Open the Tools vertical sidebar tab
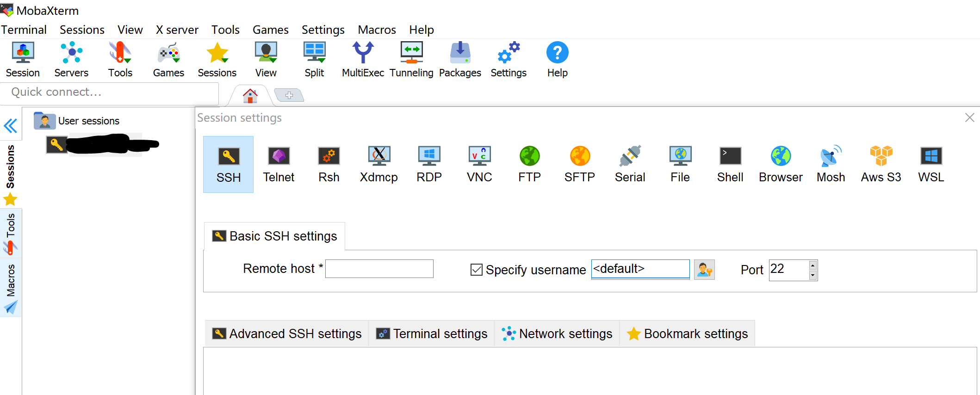This screenshot has height=395, width=980. pos(10,234)
